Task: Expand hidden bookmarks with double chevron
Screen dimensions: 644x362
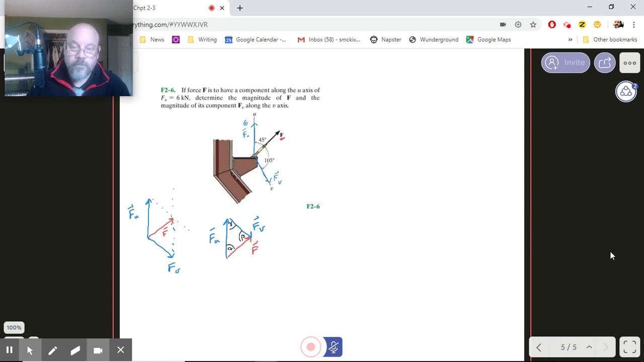Action: pos(570,40)
